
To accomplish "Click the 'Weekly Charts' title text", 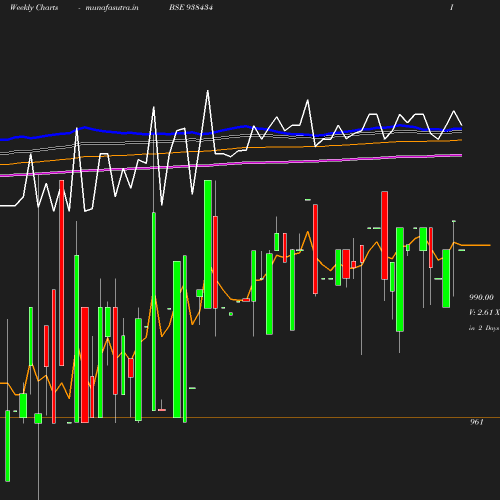I will click(x=34, y=7).
